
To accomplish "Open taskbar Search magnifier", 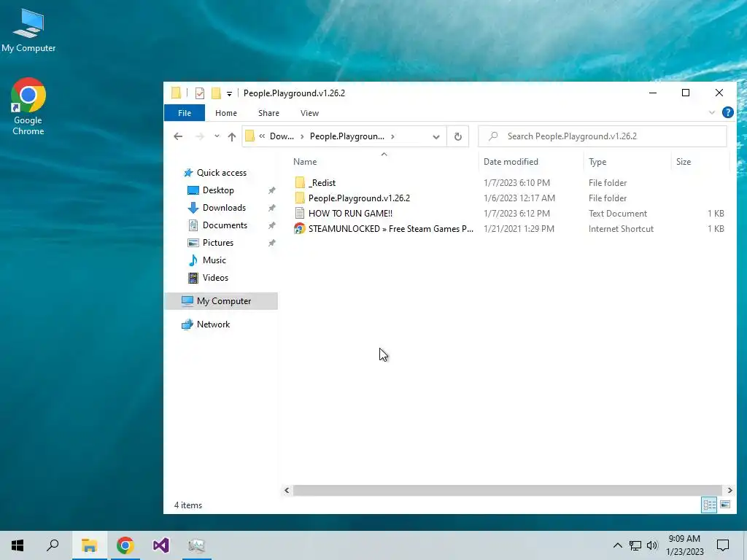I will pos(53,545).
